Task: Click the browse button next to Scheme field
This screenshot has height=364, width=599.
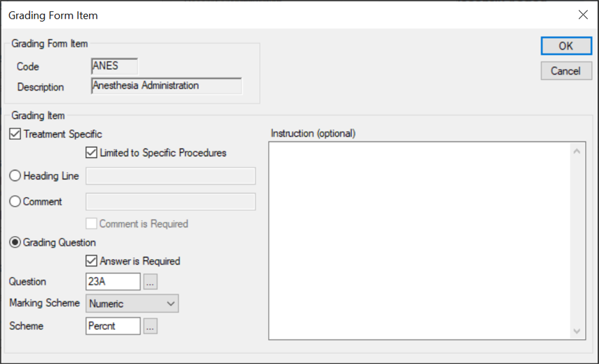Action: pyautogui.click(x=150, y=326)
